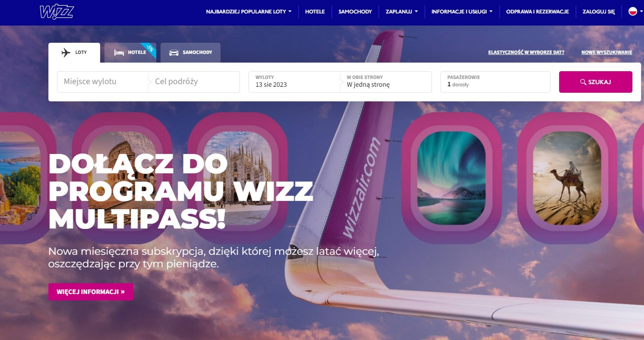This screenshot has width=644, height=340.
Task: Click the Wizz logo
Action: (57, 12)
